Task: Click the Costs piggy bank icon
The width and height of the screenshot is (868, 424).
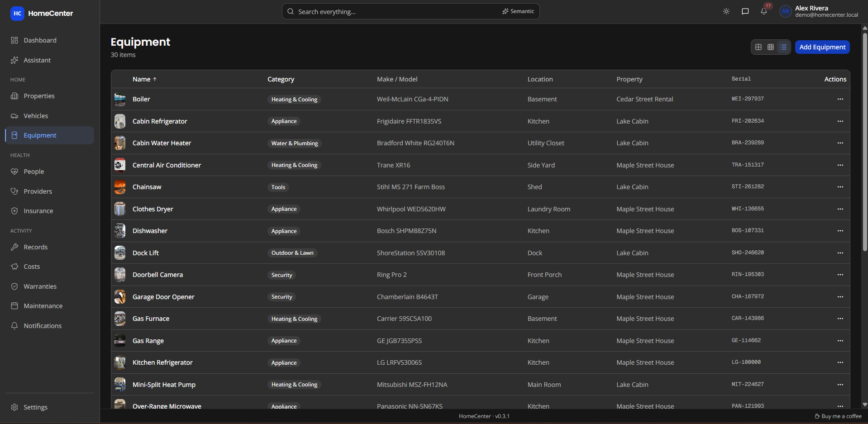Action: (14, 267)
